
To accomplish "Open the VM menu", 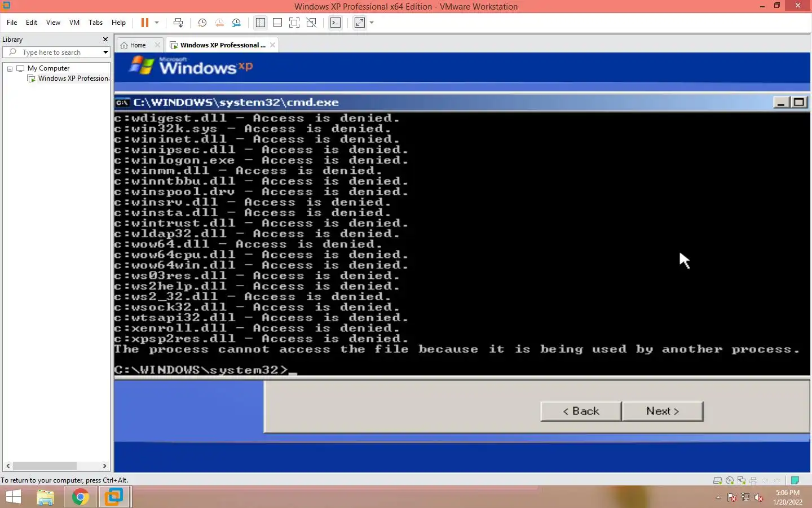I will [x=74, y=23].
